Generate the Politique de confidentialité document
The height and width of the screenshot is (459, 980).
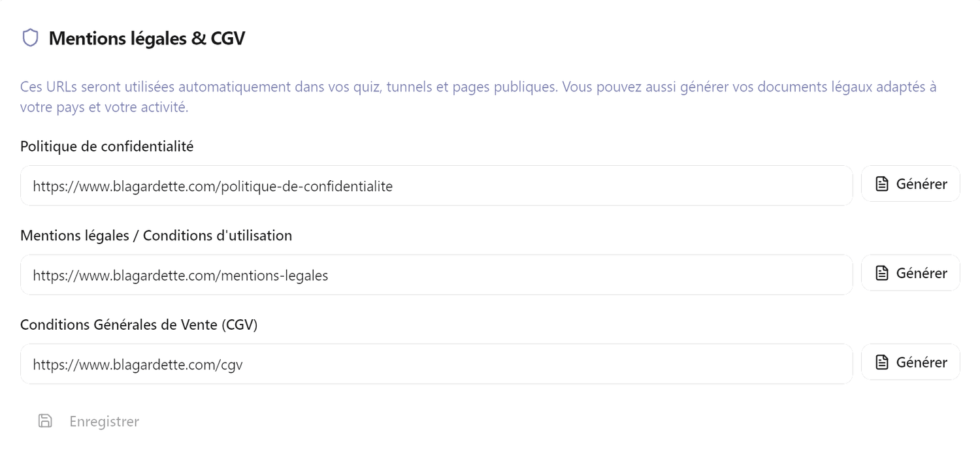click(x=910, y=184)
